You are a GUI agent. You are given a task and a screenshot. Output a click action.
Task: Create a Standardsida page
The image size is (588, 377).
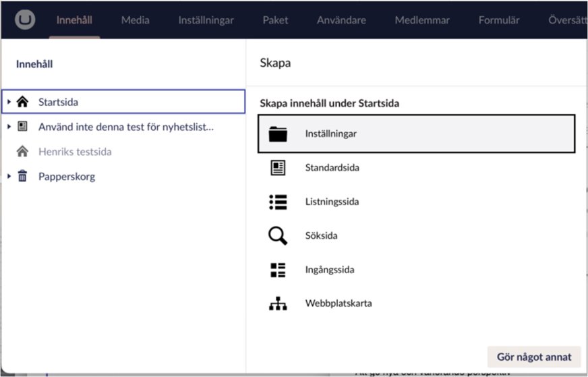[416, 168]
